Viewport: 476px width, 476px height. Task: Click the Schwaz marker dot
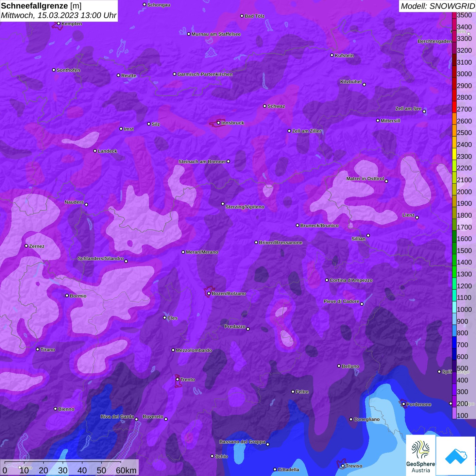coord(265,106)
